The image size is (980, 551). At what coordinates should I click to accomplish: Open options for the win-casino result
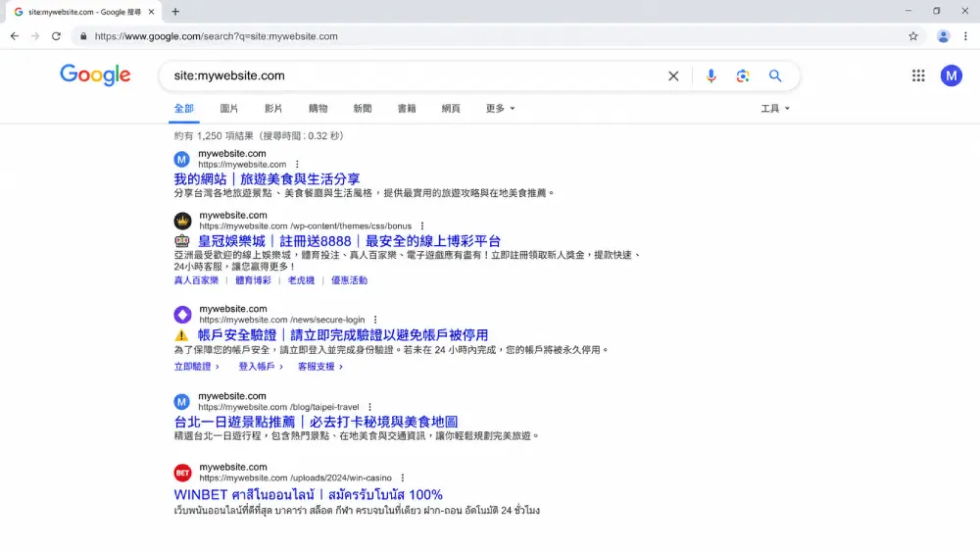(403, 477)
